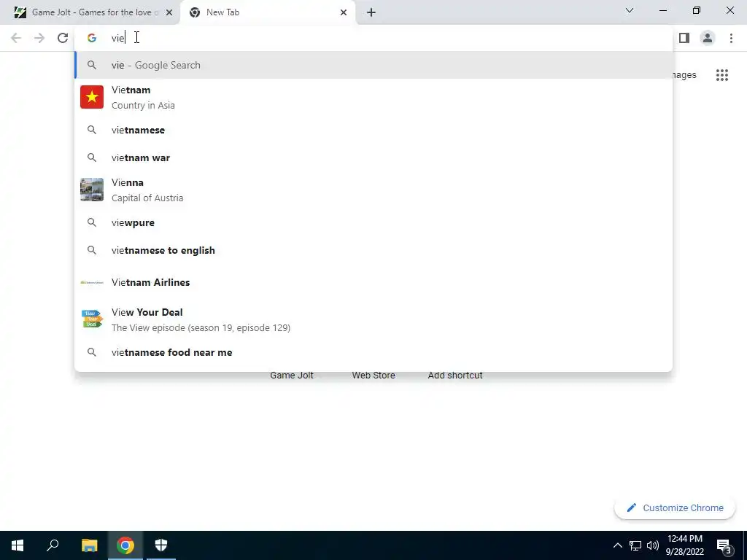Click the Add shortcut button
Image resolution: width=747 pixels, height=560 pixels.
[455, 376]
